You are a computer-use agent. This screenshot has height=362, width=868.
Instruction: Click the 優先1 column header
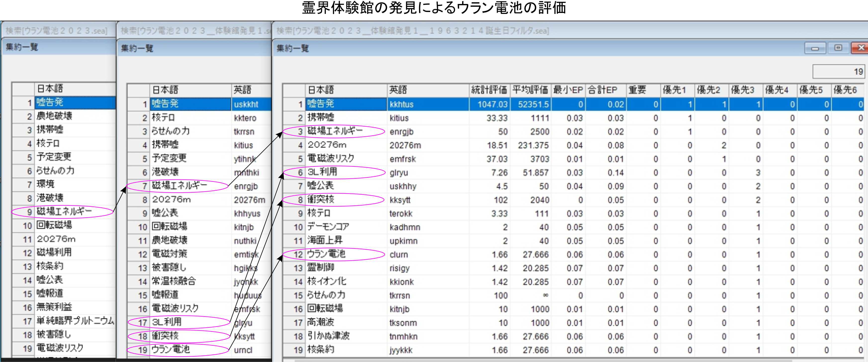pyautogui.click(x=677, y=90)
